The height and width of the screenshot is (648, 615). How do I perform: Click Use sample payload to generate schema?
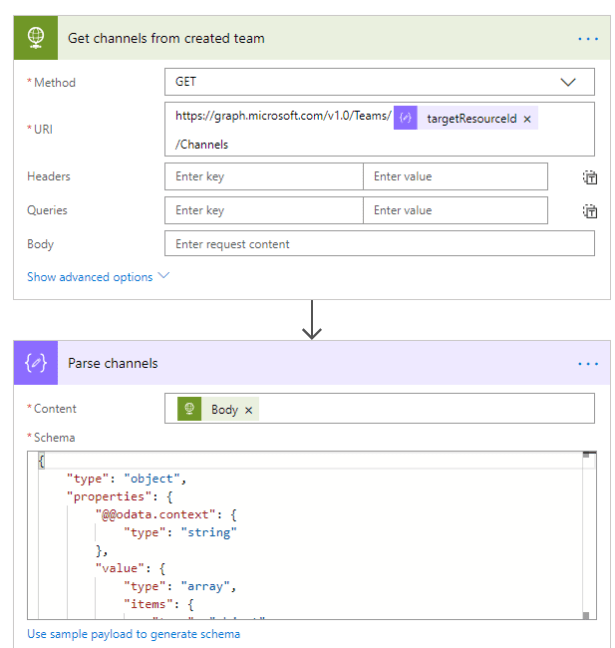(x=133, y=634)
